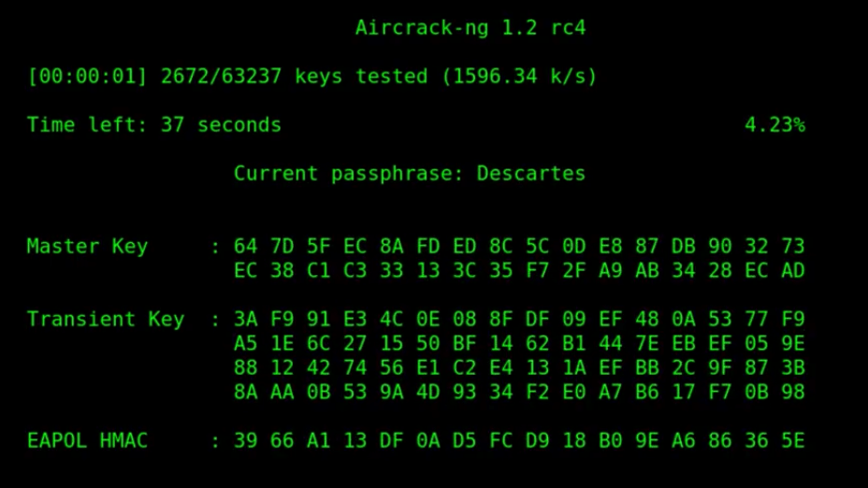Click the Transient Key row starting with 8A
The width and height of the screenshot is (868, 488).
[518, 393]
